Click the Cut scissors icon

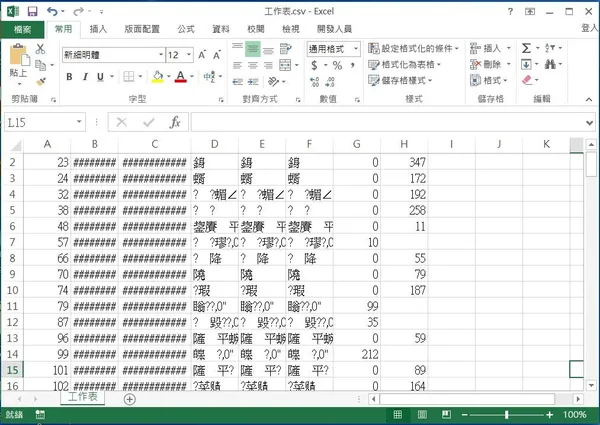coord(41,49)
